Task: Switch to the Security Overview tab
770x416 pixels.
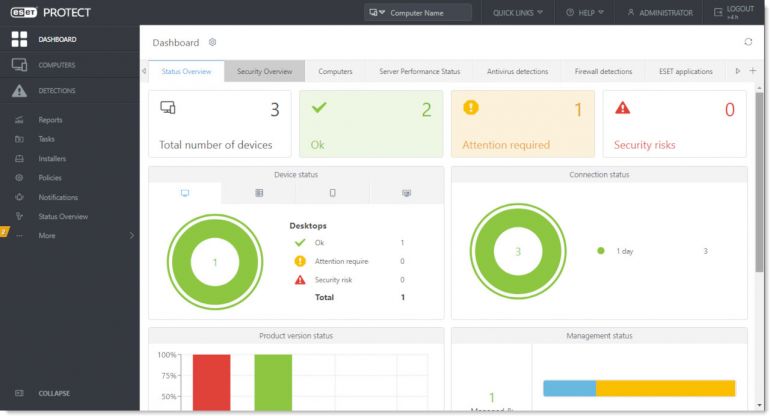Action: 264,72
